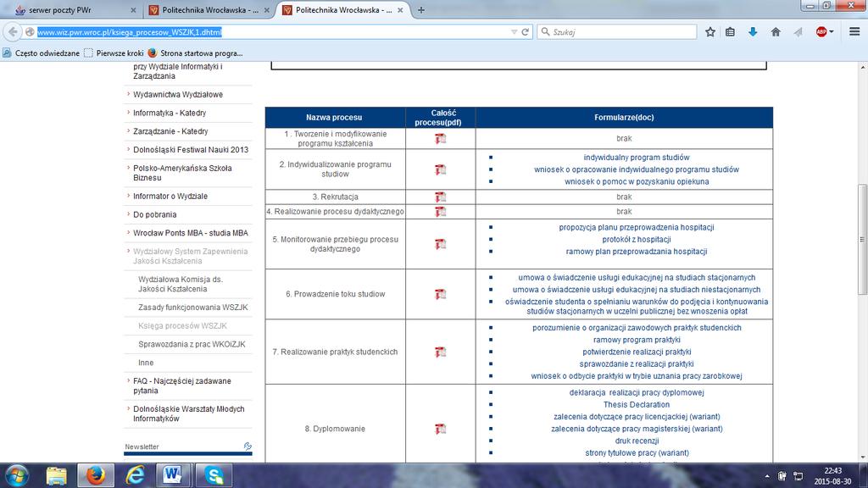Viewport: 868px width, 488px height.
Task: Open Dolnośląskie Warsztaty Młodych Informatyków link
Action: pyautogui.click(x=188, y=413)
